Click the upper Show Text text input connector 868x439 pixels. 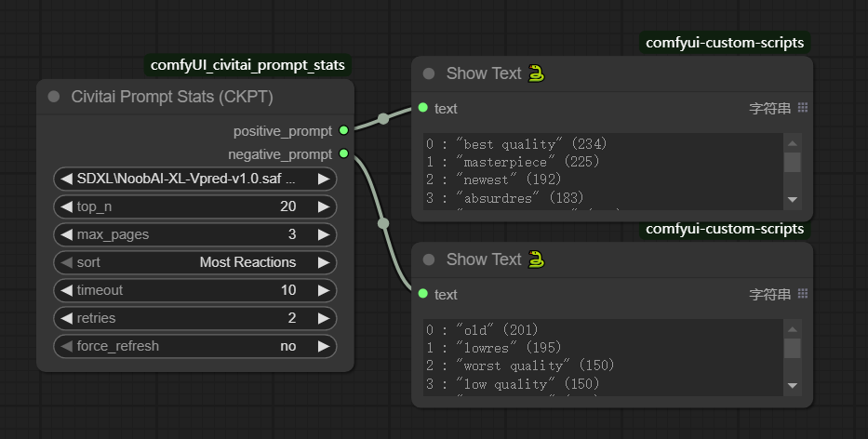423,108
